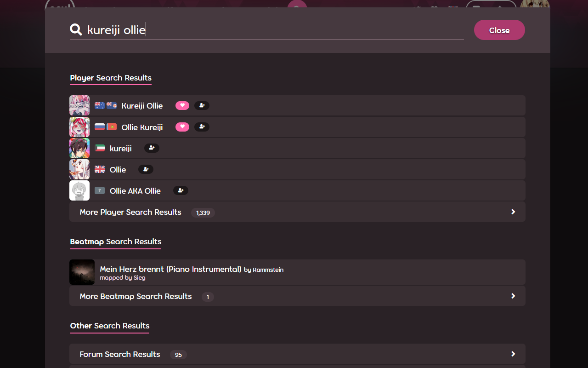Toggle add-friend button for Ollie AKA Ollie
This screenshot has width=588, height=368.
(181, 190)
